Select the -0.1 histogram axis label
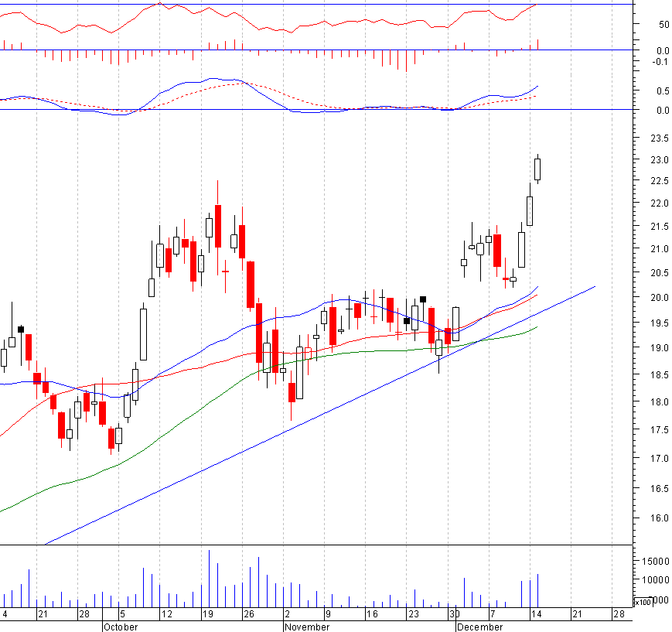672x632 pixels. pyautogui.click(x=660, y=62)
